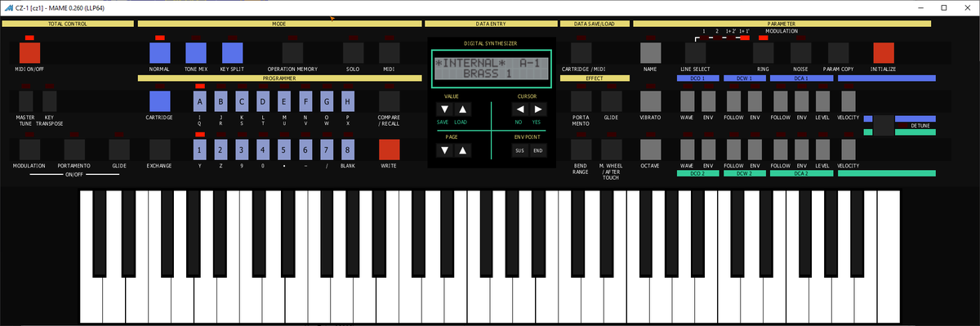Click the SUS envelope point button
This screenshot has width=980, height=326.
pyautogui.click(x=519, y=150)
